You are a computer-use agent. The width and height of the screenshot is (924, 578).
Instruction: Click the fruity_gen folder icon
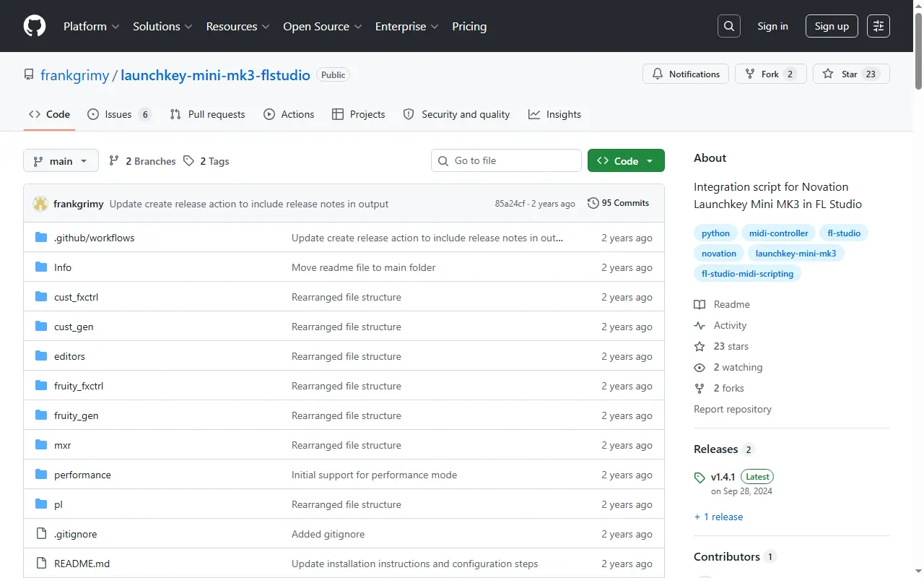(x=41, y=415)
